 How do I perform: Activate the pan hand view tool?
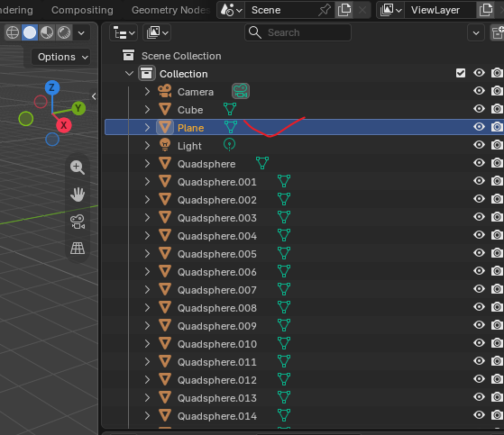point(78,195)
